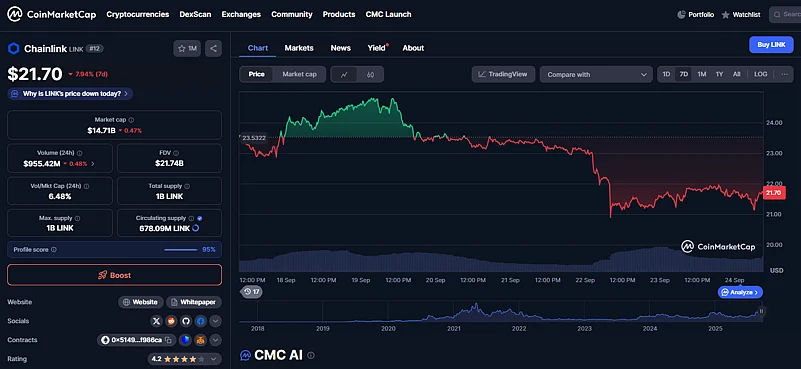The image size is (801, 369).
Task: Switch to the News tab
Action: pyautogui.click(x=340, y=48)
